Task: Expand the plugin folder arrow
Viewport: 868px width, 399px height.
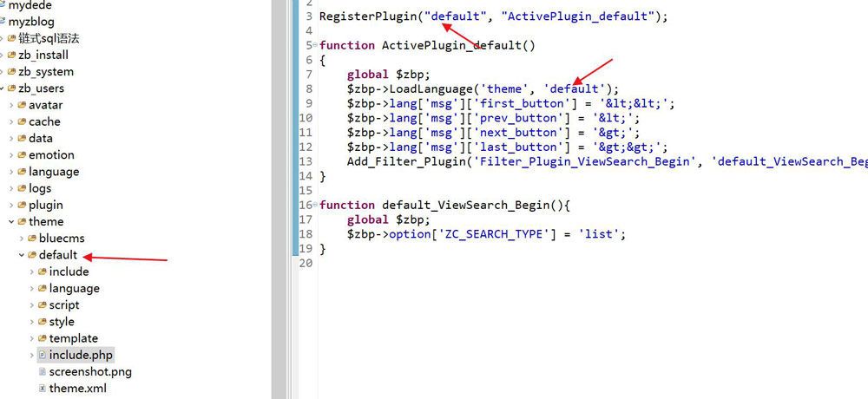Action: pos(11,205)
